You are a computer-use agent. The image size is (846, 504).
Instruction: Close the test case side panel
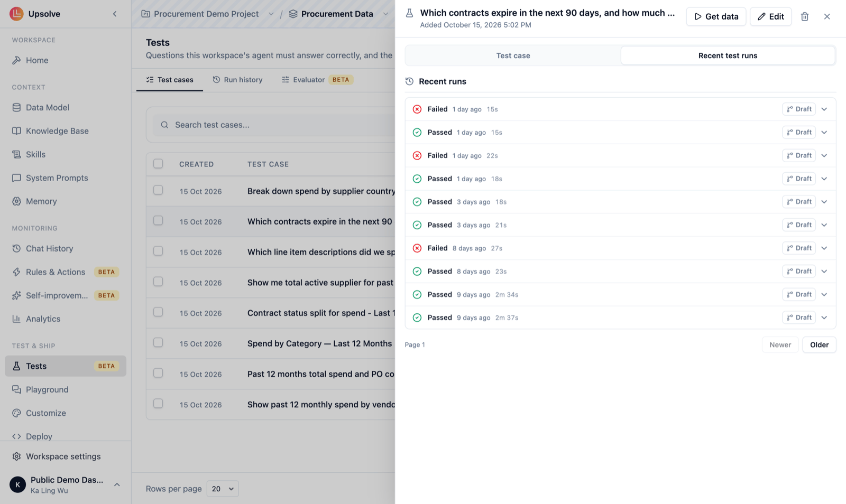point(827,16)
